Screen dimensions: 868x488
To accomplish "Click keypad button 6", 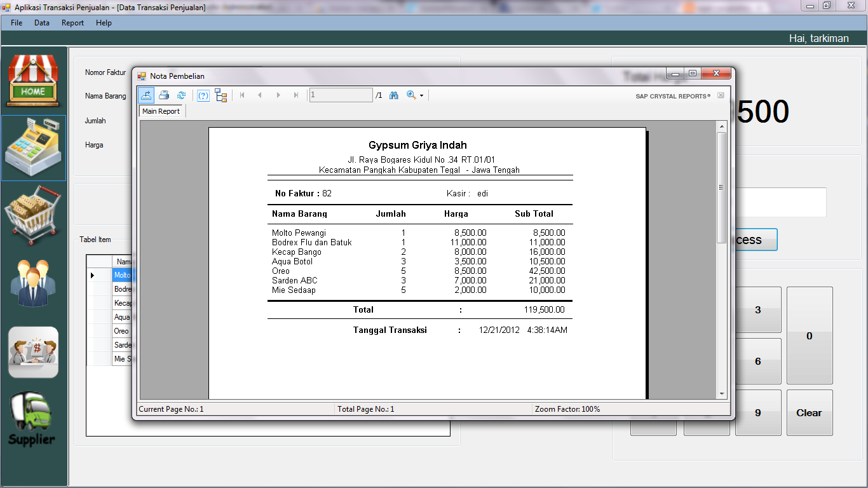I will (758, 361).
